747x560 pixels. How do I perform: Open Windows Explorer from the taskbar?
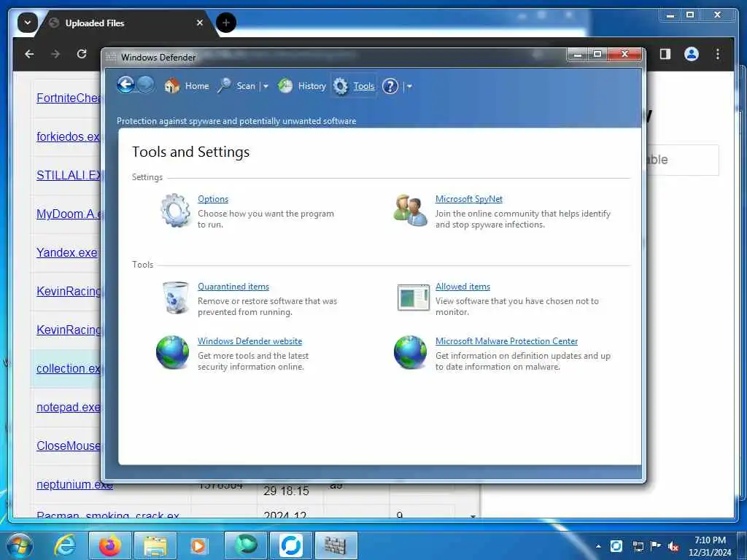pyautogui.click(x=155, y=545)
